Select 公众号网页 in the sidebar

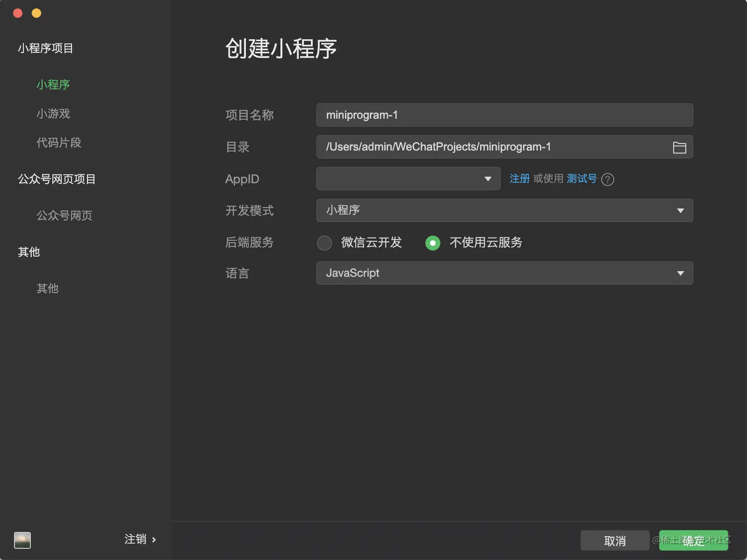[x=64, y=215]
